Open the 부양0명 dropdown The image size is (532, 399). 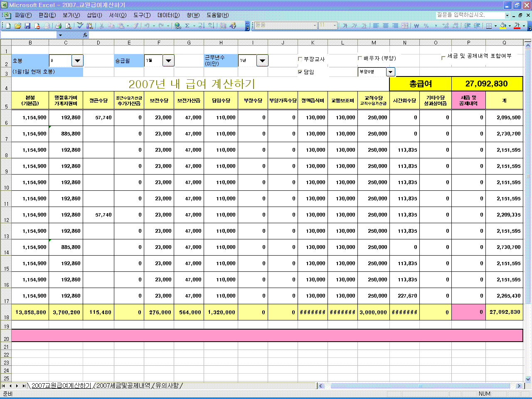(x=390, y=72)
